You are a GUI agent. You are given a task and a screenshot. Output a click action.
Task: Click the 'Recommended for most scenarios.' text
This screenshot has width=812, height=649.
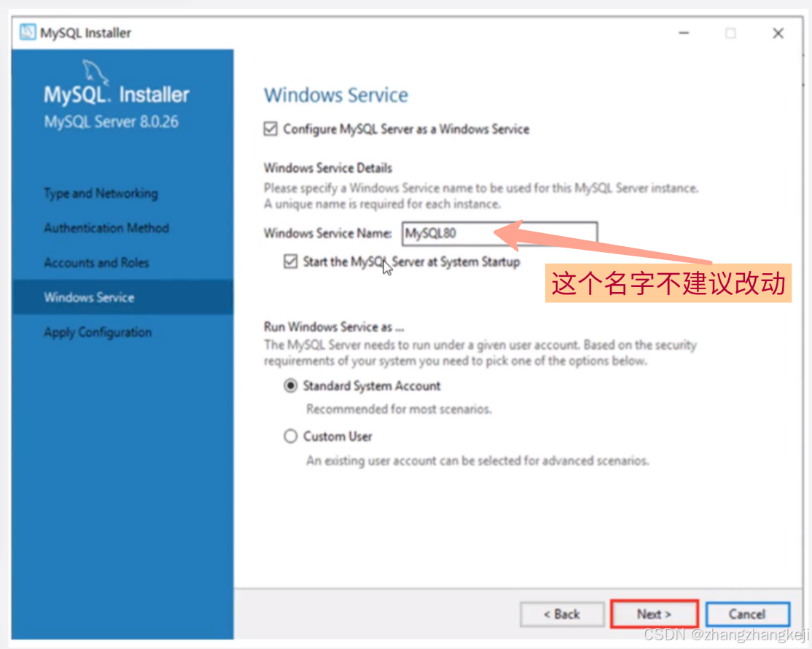pyautogui.click(x=399, y=409)
